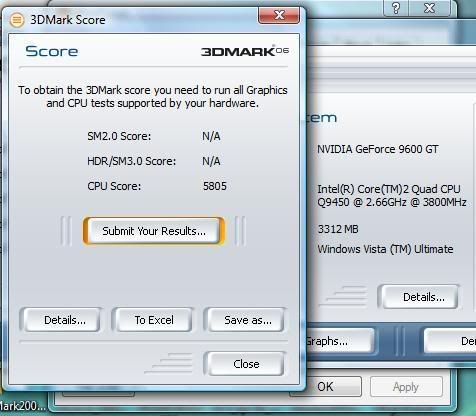Click the Close button in Score dialog
This screenshot has width=476, height=416.
point(246,364)
